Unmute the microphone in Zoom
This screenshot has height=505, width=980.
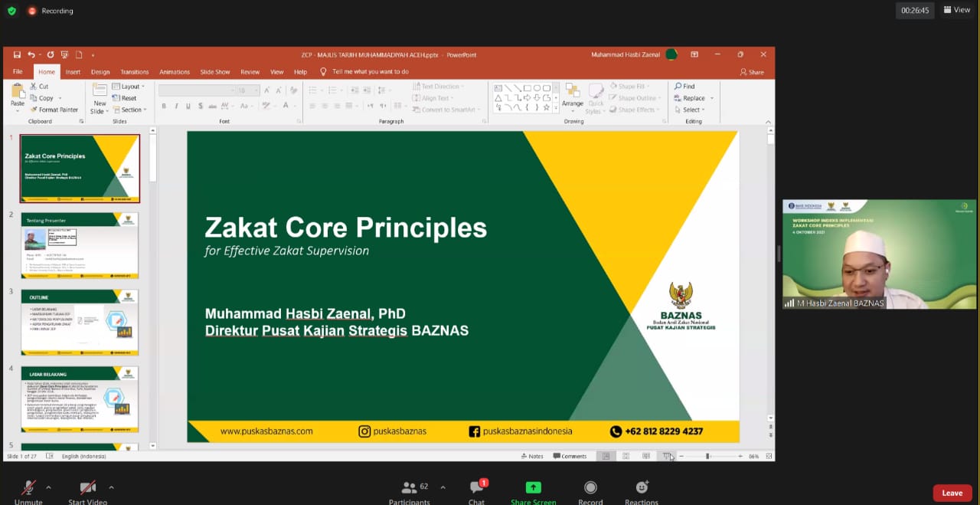click(x=28, y=488)
